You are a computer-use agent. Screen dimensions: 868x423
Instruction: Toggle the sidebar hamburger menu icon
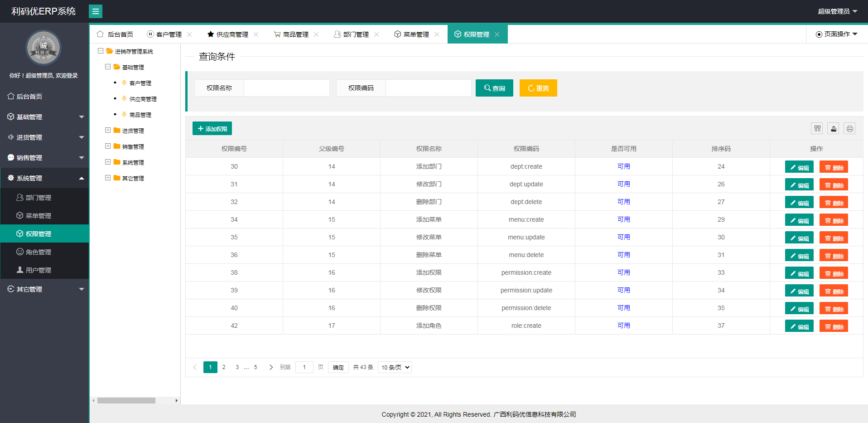click(96, 11)
